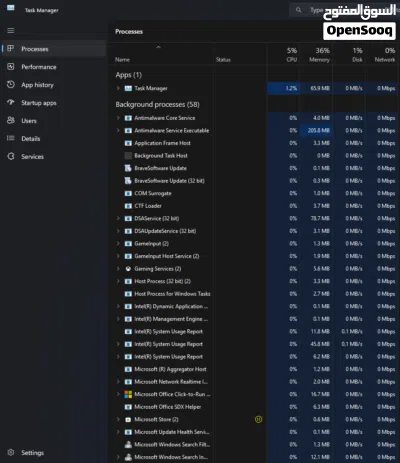Select the Details list icon

tap(11, 138)
